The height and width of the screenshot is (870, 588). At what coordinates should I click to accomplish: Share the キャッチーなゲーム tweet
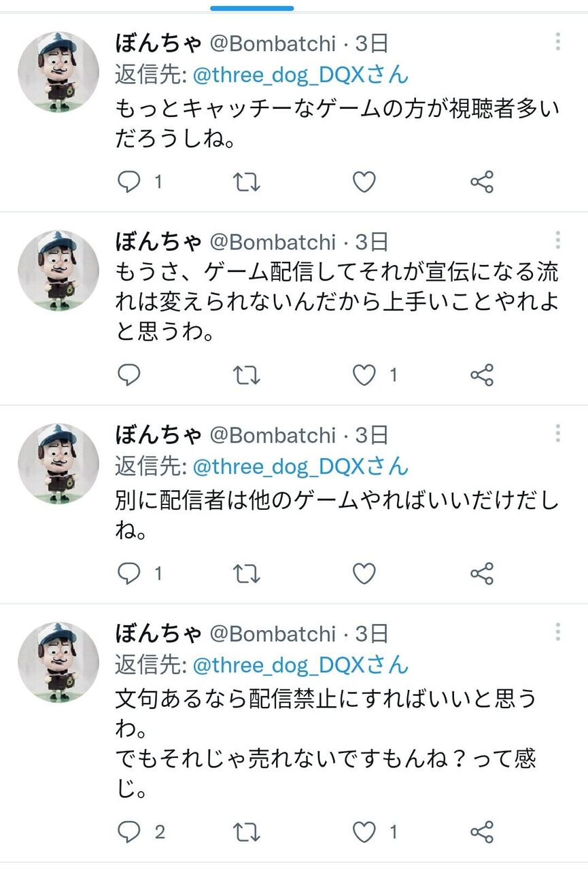pos(482,182)
